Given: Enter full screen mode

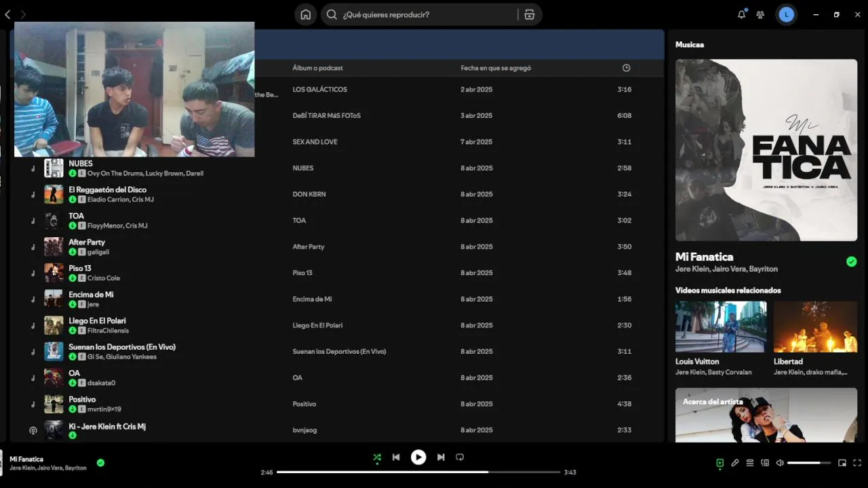Looking at the screenshot, I should click(857, 463).
